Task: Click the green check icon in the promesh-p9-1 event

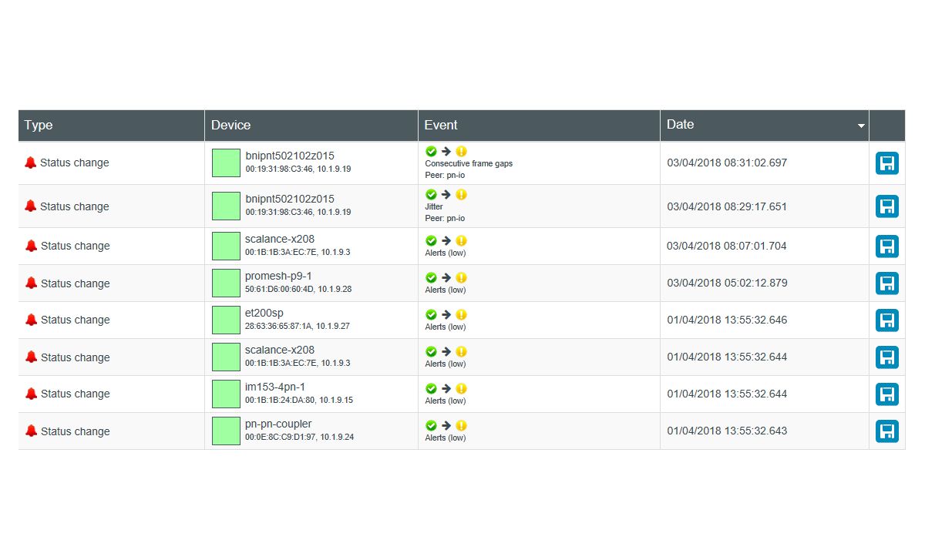Action: click(431, 277)
